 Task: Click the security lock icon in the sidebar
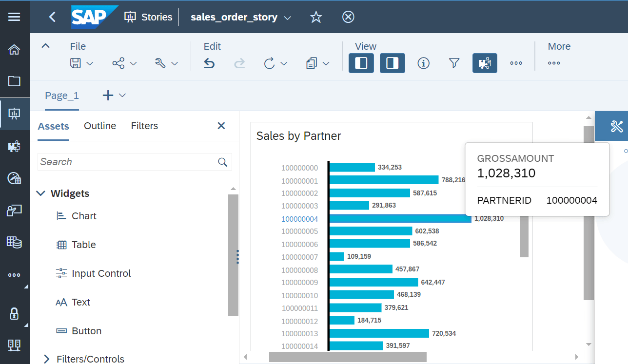point(15,313)
